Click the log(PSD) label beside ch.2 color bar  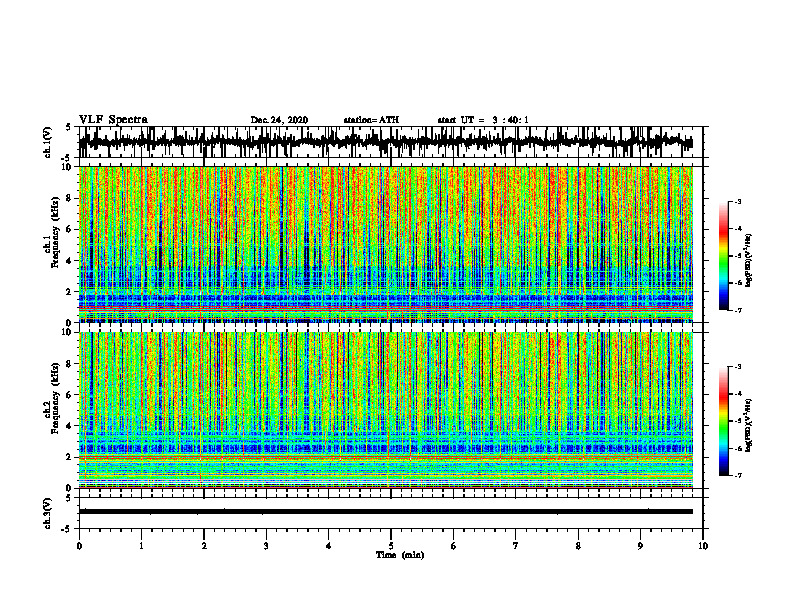749,426
